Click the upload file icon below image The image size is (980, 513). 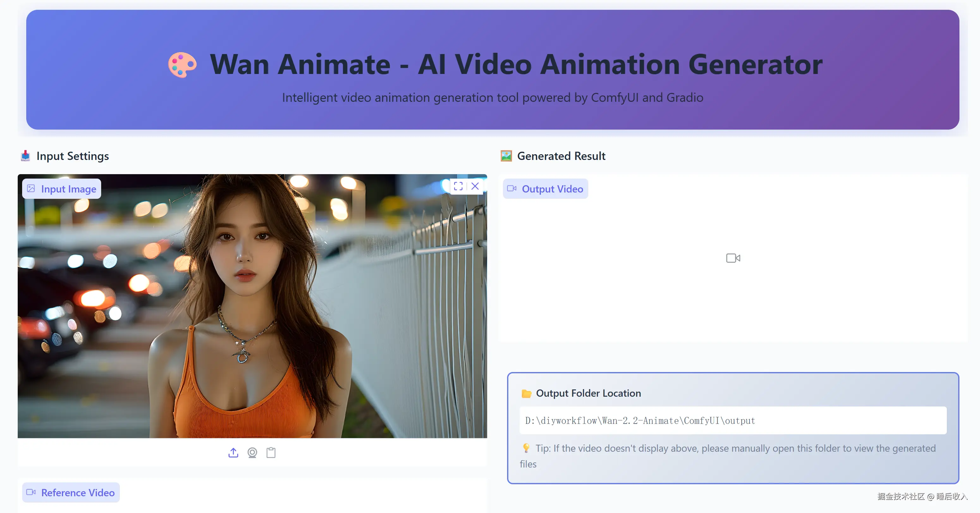pos(233,453)
